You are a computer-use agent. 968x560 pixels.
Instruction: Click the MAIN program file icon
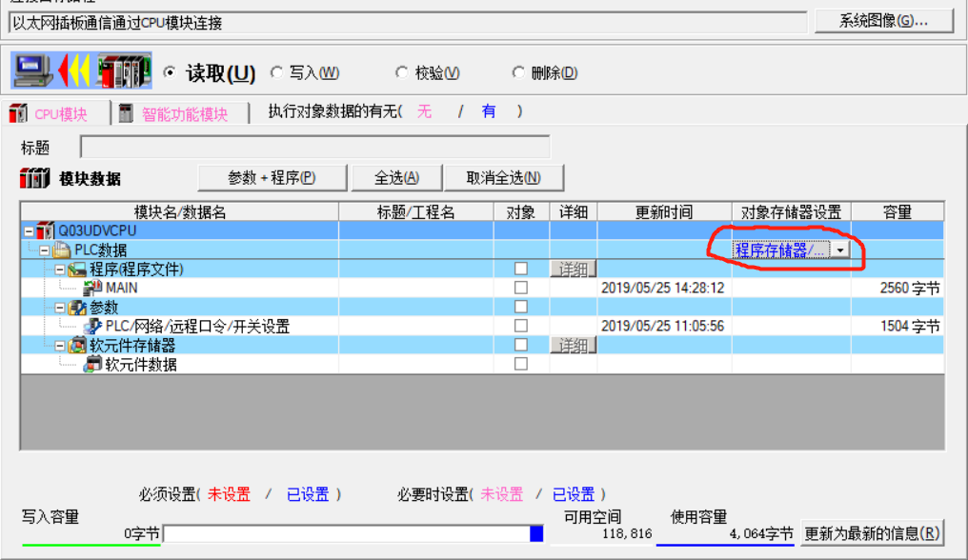pos(93,288)
